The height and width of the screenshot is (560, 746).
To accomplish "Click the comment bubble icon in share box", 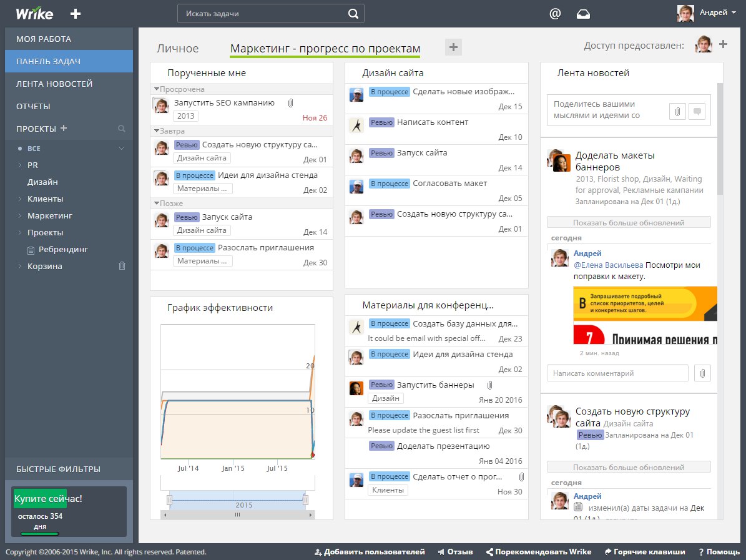I will 697,112.
